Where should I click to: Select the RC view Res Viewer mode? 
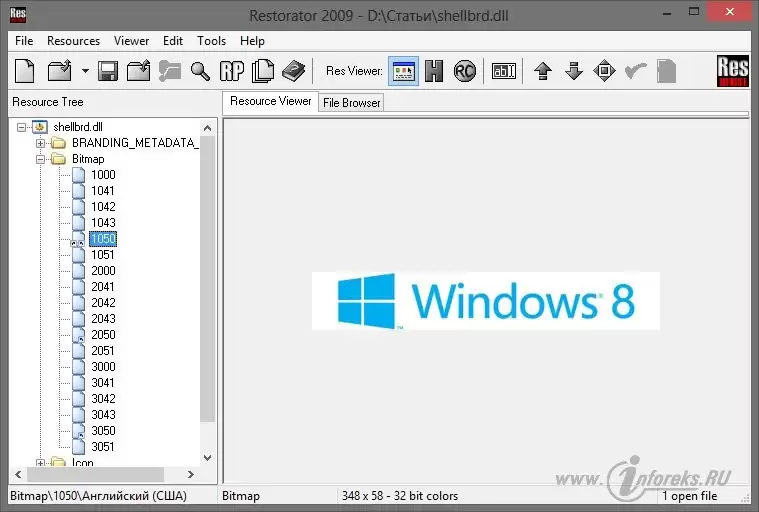[464, 71]
